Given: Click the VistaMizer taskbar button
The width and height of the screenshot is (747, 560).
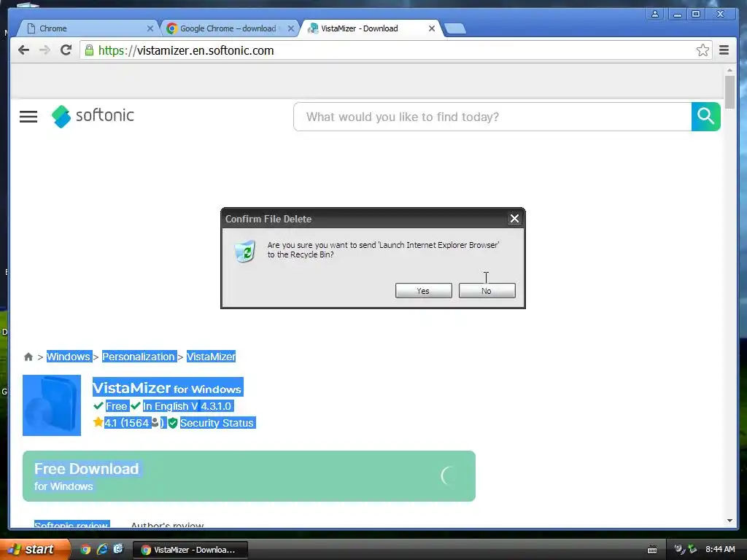Looking at the screenshot, I should point(190,550).
